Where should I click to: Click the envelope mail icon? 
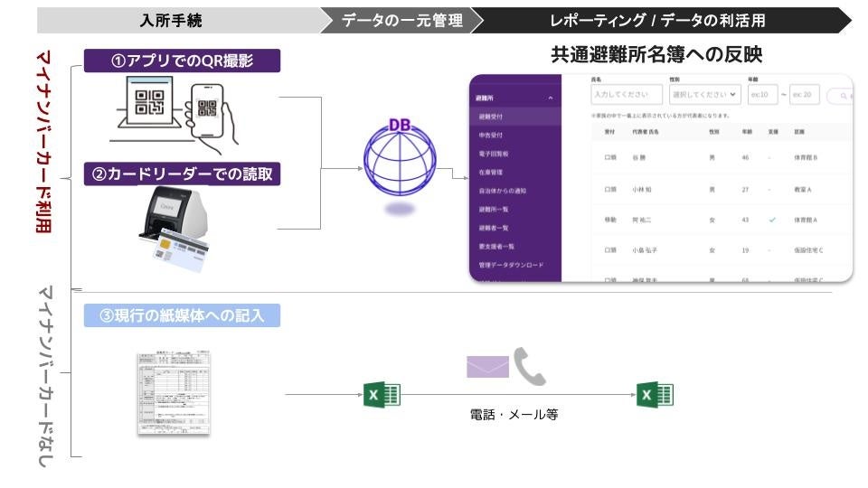point(487,367)
